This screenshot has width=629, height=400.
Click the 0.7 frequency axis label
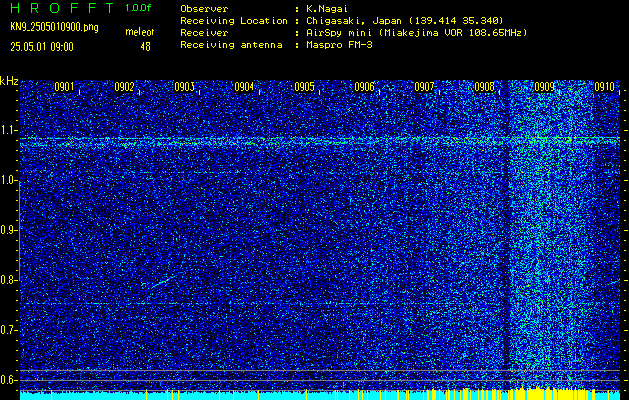8,330
